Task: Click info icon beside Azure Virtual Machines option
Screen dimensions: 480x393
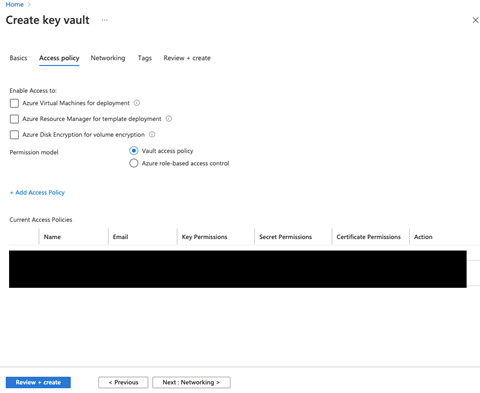Action: click(137, 103)
